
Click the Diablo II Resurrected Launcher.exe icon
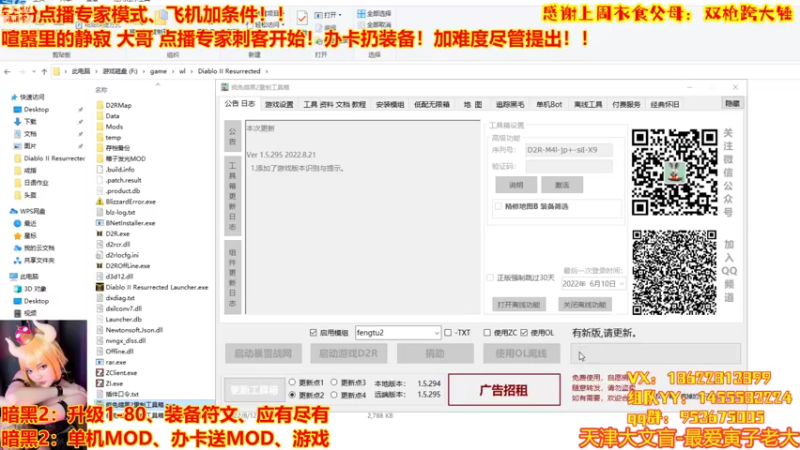pos(99,287)
